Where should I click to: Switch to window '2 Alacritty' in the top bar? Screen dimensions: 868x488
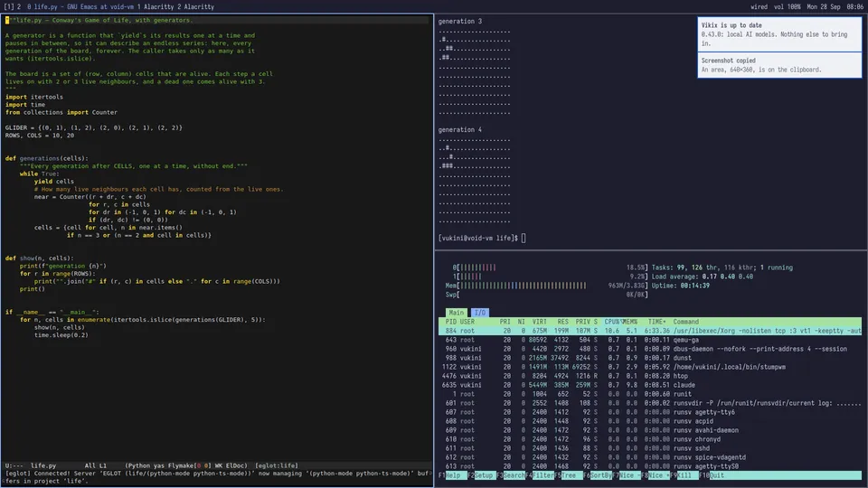(195, 6)
